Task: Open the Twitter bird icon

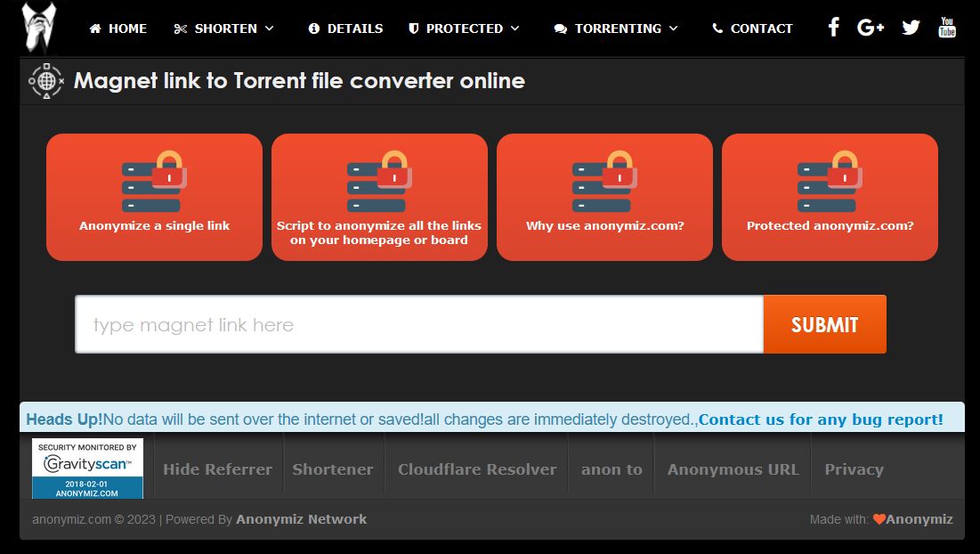Action: coord(911,28)
